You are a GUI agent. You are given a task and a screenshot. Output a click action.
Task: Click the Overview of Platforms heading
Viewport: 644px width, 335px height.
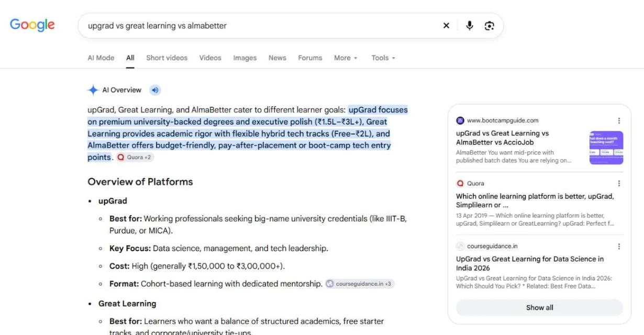(140, 182)
